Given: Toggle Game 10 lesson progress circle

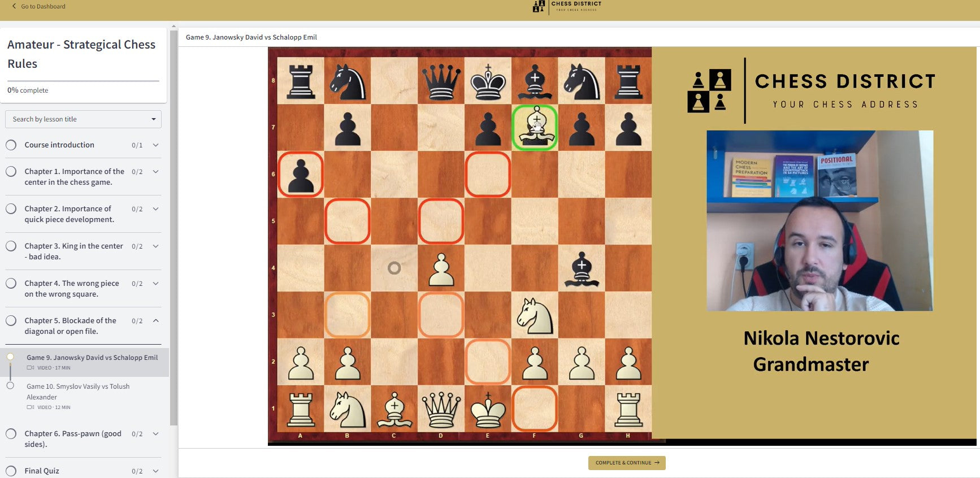Looking at the screenshot, I should (x=10, y=385).
